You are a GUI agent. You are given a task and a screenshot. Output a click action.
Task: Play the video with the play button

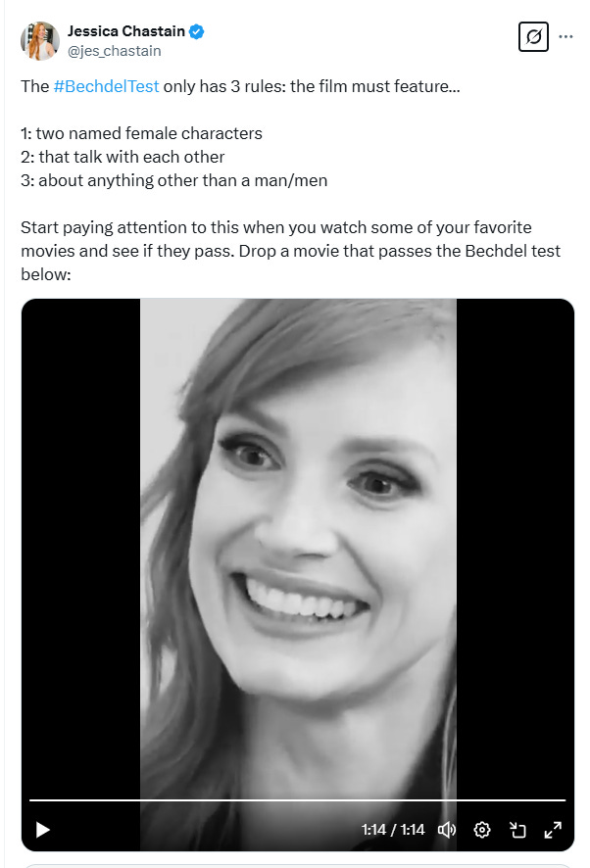point(43,830)
